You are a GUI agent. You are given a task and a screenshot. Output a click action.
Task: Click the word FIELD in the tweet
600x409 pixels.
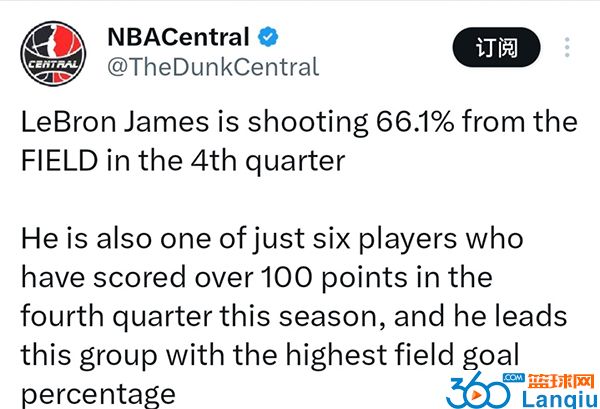pos(59,161)
